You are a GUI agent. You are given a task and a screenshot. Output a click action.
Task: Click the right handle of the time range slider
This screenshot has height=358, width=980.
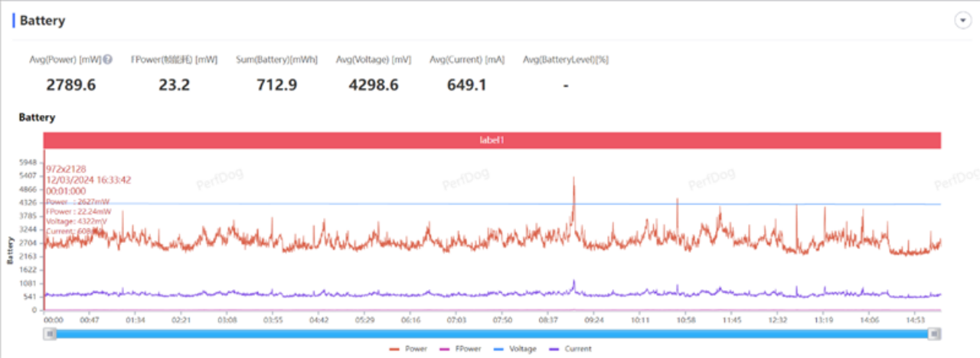(x=934, y=333)
